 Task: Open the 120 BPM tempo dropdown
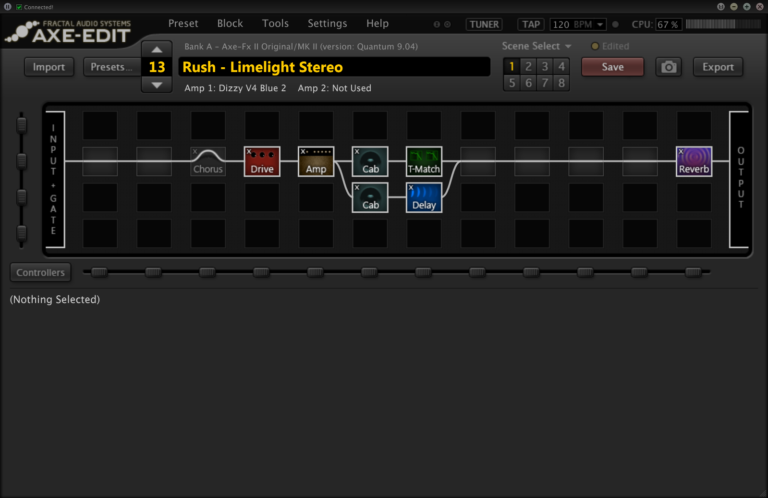(x=578, y=24)
